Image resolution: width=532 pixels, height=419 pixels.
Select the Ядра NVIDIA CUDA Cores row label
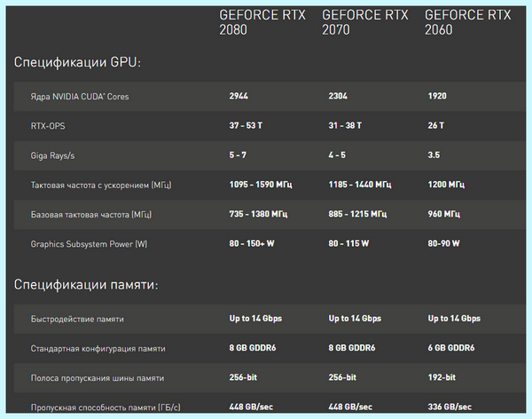click(80, 97)
